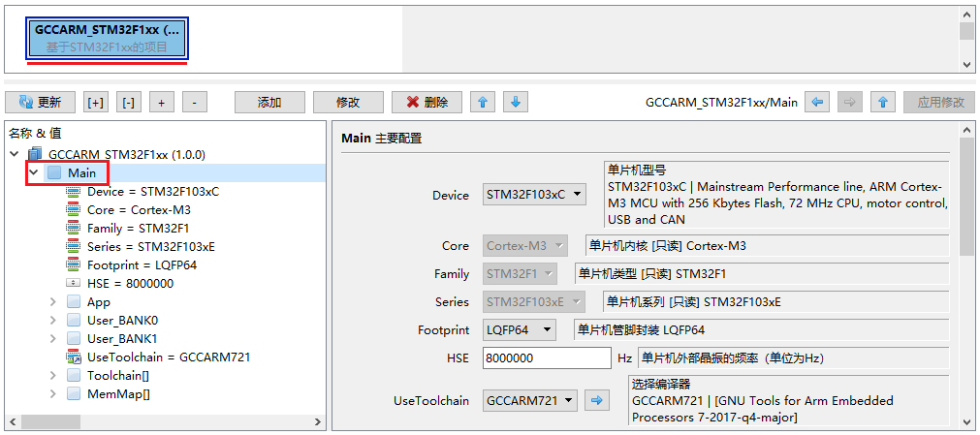Jump to GCCARM721 toolchain via arrow button
Viewport: 980px width, 435px height.
pos(598,400)
